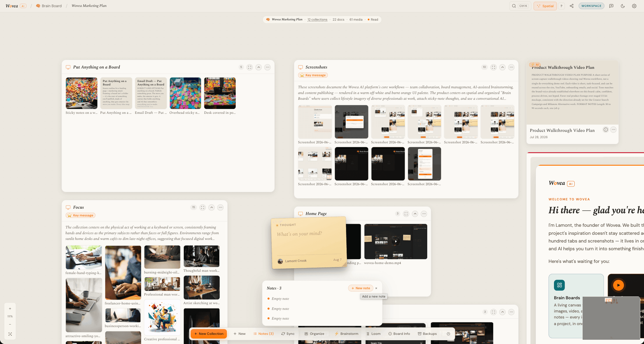Open more options menu for Home Page collection

click(x=424, y=214)
